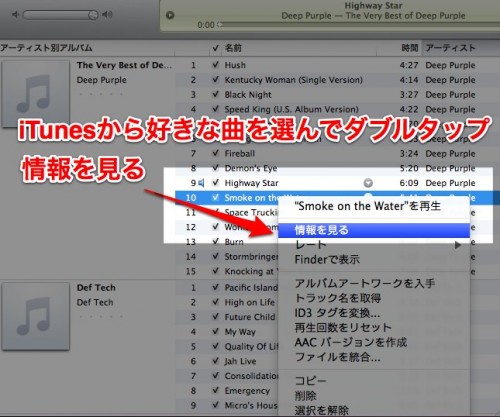Click the arrow button on Highway Star row
Screen dimensions: 500x417
click(x=368, y=183)
